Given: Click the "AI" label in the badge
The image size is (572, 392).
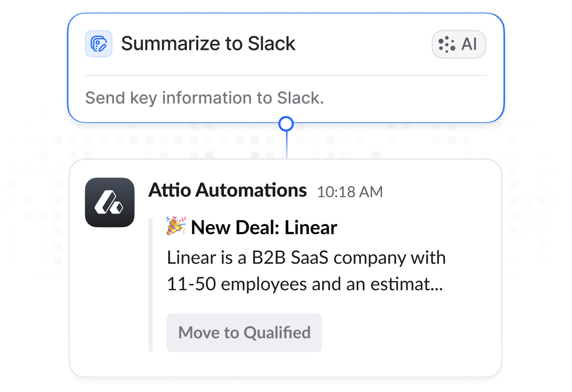Looking at the screenshot, I should (469, 44).
